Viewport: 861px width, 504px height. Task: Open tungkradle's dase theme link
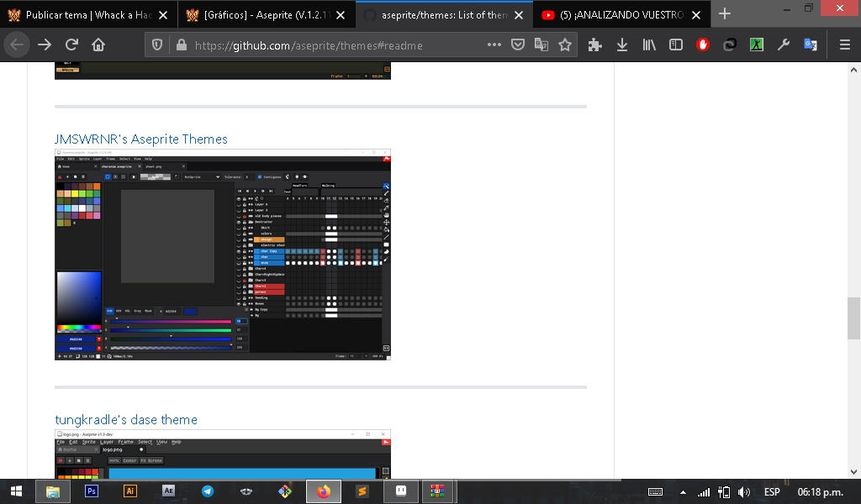click(126, 419)
